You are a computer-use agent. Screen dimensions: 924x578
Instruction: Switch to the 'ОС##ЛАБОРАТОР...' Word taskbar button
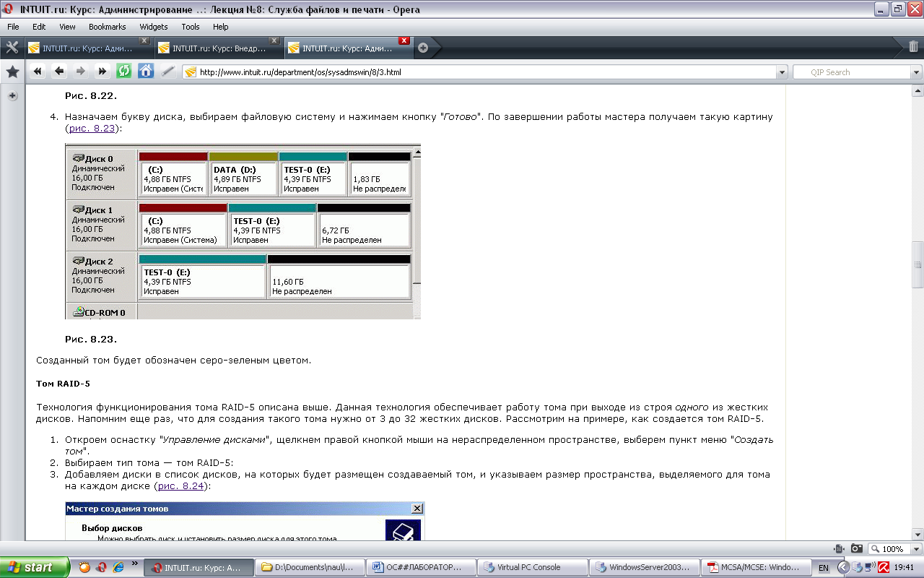tap(422, 567)
